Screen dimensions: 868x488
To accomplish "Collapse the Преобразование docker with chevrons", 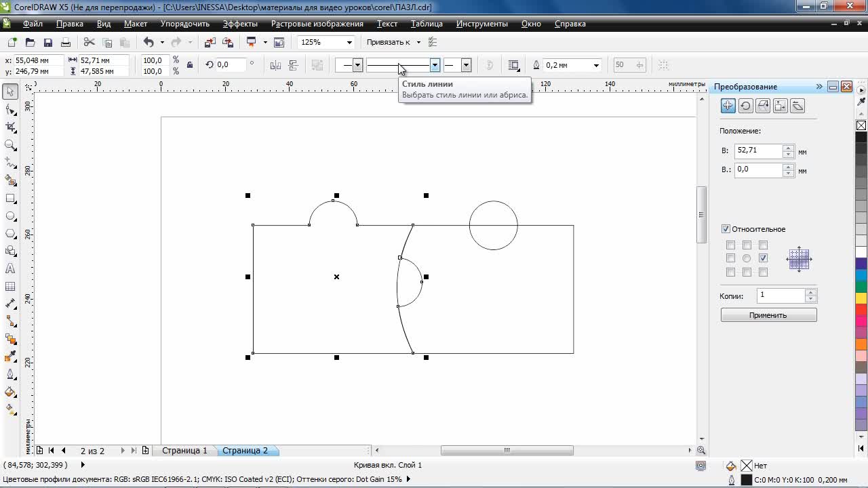I will 819,87.
